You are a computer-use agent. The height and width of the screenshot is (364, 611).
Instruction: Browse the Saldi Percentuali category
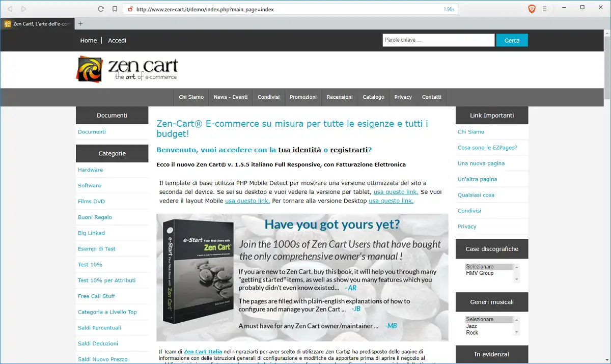(x=99, y=328)
